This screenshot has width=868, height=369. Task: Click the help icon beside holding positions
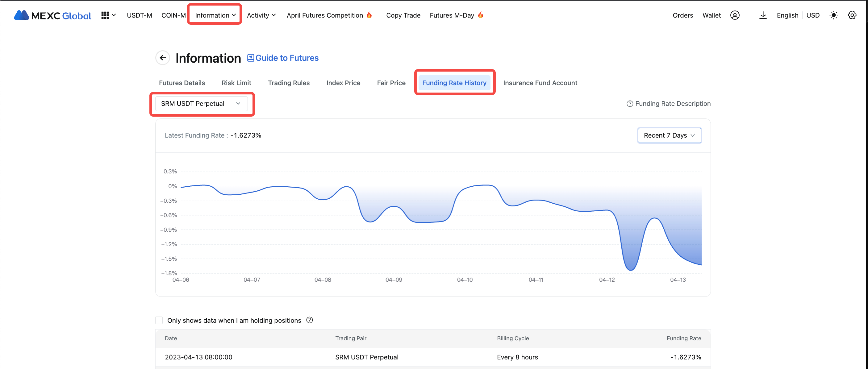click(x=309, y=320)
